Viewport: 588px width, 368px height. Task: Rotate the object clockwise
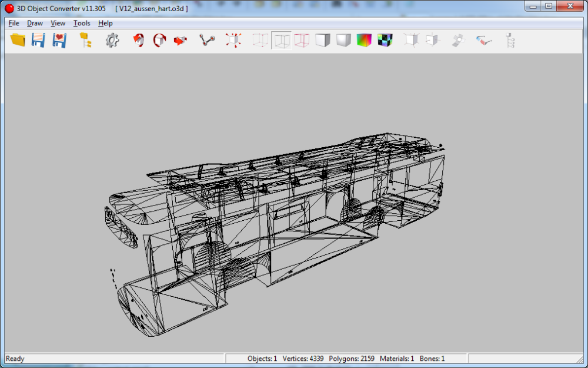click(159, 40)
